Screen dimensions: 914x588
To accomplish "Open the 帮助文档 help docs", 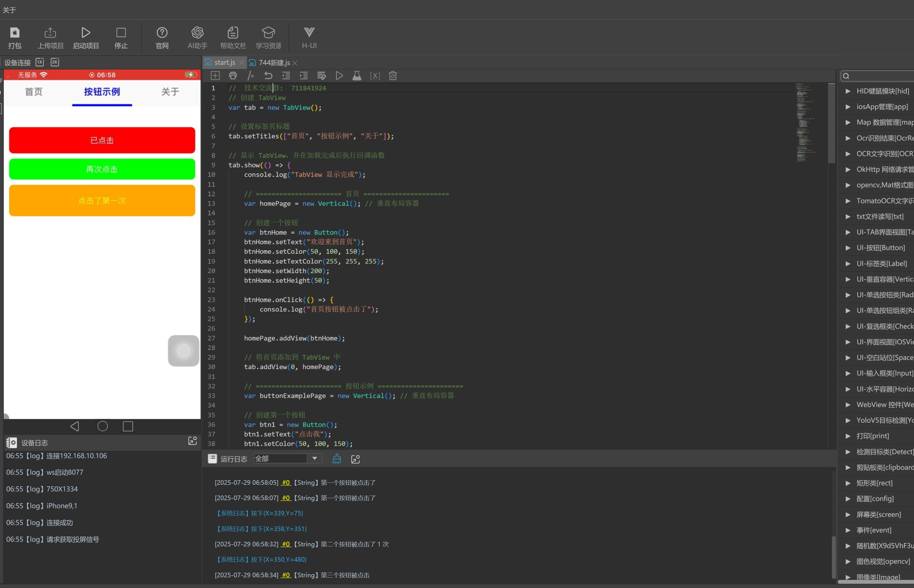I will (233, 38).
